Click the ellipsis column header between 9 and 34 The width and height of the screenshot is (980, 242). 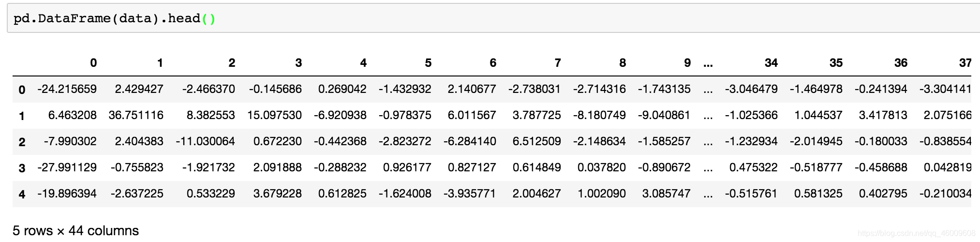(x=708, y=63)
